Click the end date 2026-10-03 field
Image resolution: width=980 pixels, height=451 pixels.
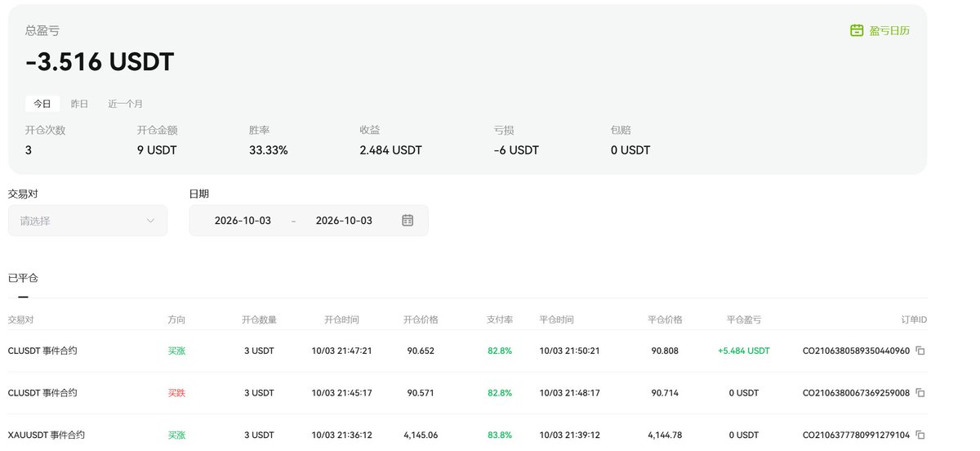[344, 221]
